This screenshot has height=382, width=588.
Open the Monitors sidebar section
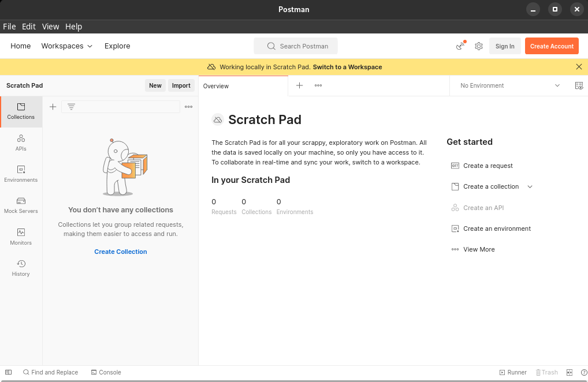(x=21, y=237)
